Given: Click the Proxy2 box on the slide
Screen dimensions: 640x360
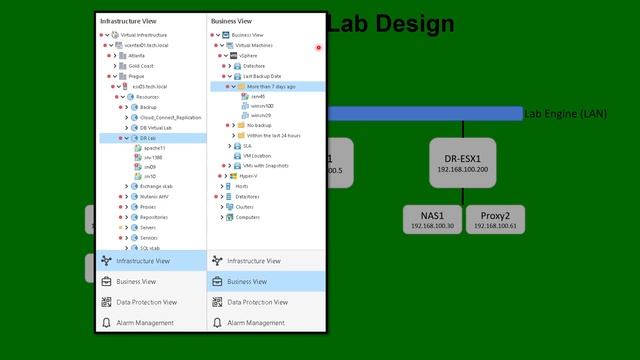Looking at the screenshot, I should (x=495, y=220).
